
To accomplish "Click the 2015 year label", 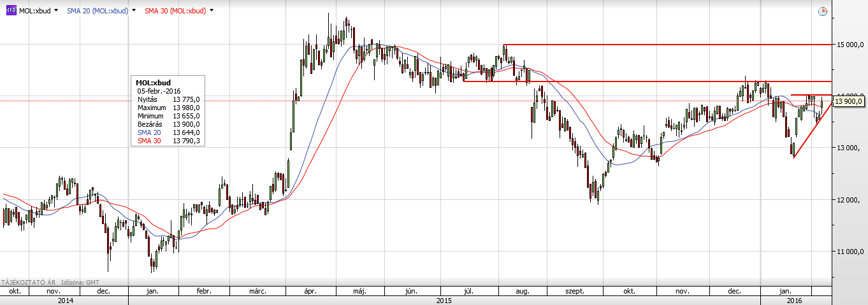I will pyautogui.click(x=444, y=299).
